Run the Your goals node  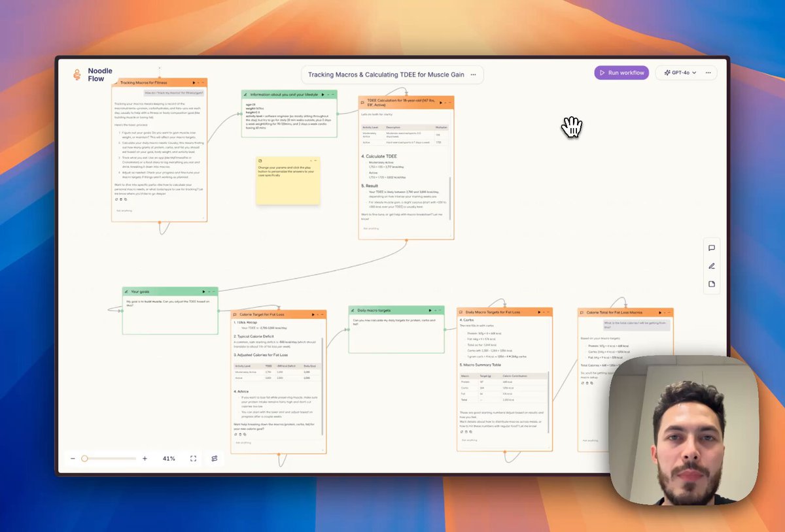click(203, 291)
